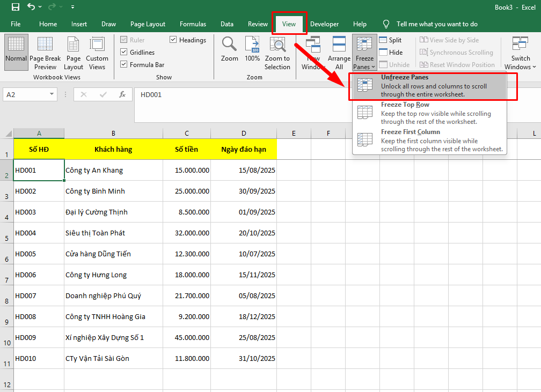Viewport: 541px width, 392px height.
Task: Zoom to Selection
Action: pos(277,52)
